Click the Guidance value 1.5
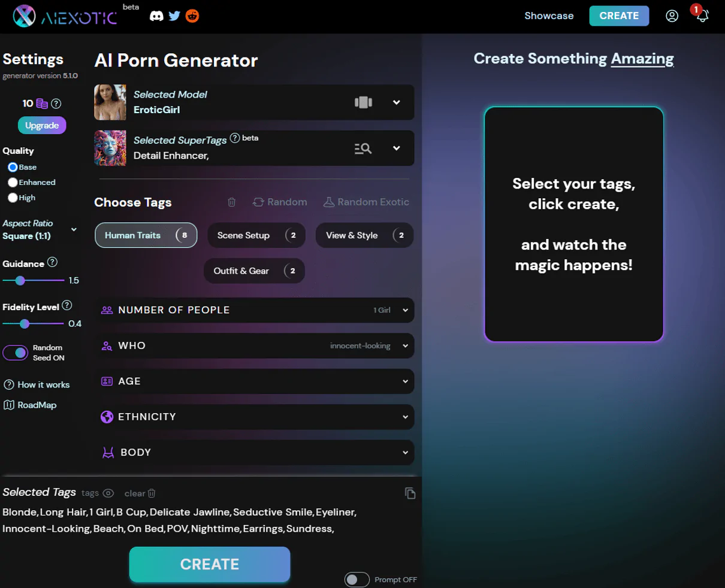This screenshot has width=725, height=588. pos(74,280)
